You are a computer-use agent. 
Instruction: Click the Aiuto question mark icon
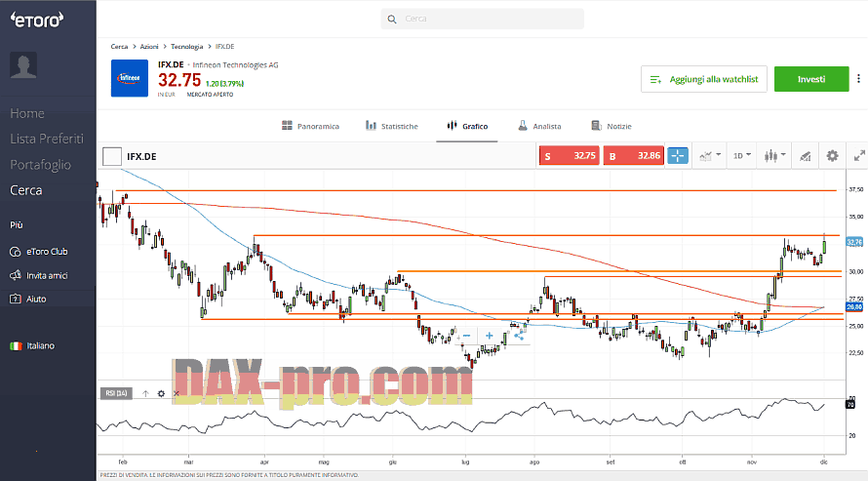[x=16, y=299]
